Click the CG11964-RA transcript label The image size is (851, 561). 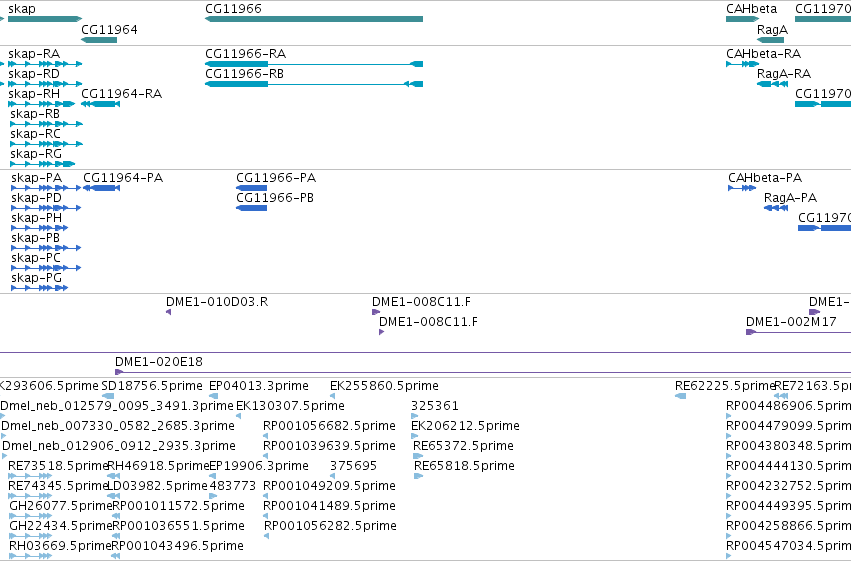coord(122,94)
